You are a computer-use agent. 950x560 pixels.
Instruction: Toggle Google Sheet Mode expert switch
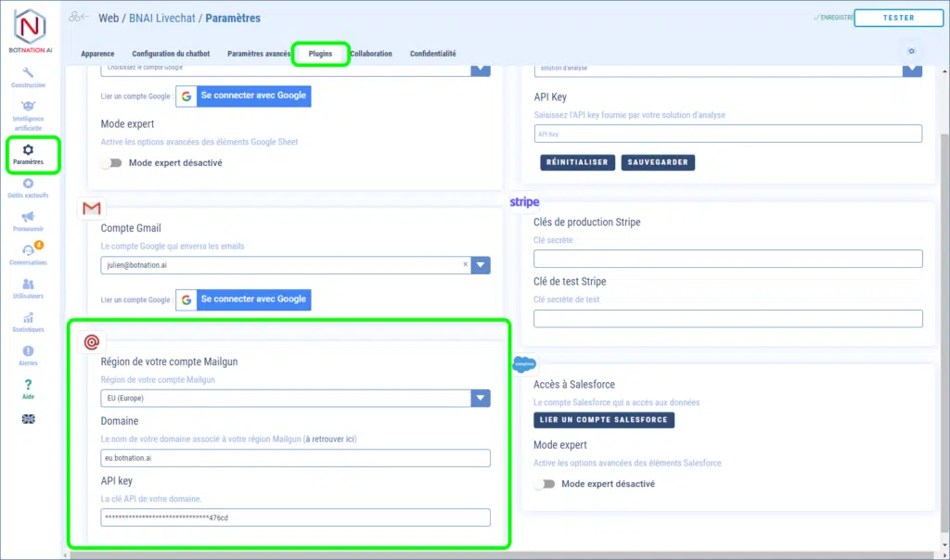[x=112, y=163]
